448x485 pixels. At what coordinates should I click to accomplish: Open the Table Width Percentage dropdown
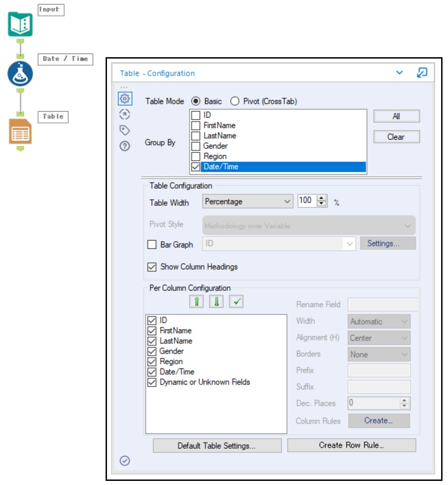248,201
